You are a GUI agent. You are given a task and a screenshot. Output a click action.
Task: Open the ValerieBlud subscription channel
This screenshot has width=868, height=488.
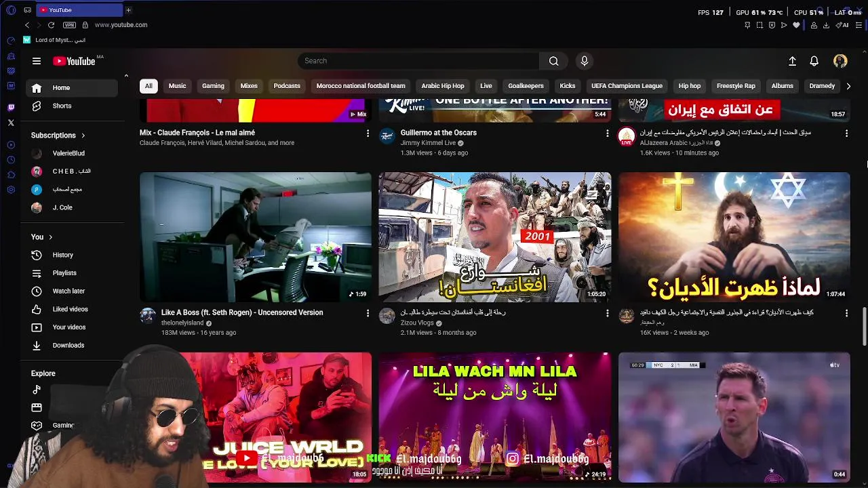pos(72,153)
